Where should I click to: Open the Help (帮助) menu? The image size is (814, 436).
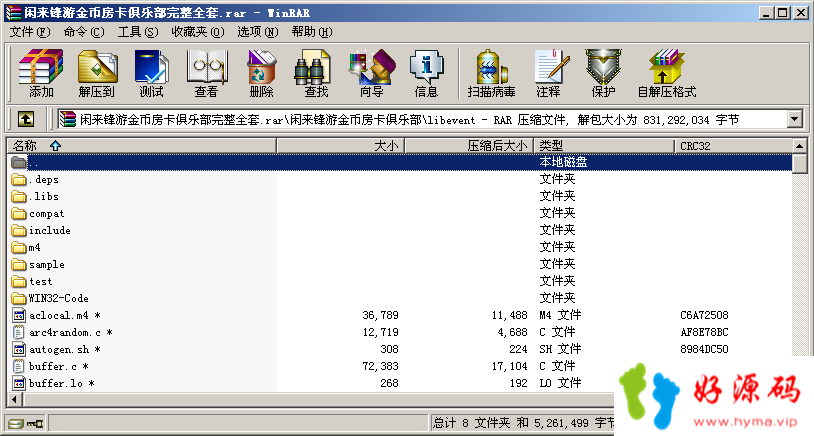(311, 32)
